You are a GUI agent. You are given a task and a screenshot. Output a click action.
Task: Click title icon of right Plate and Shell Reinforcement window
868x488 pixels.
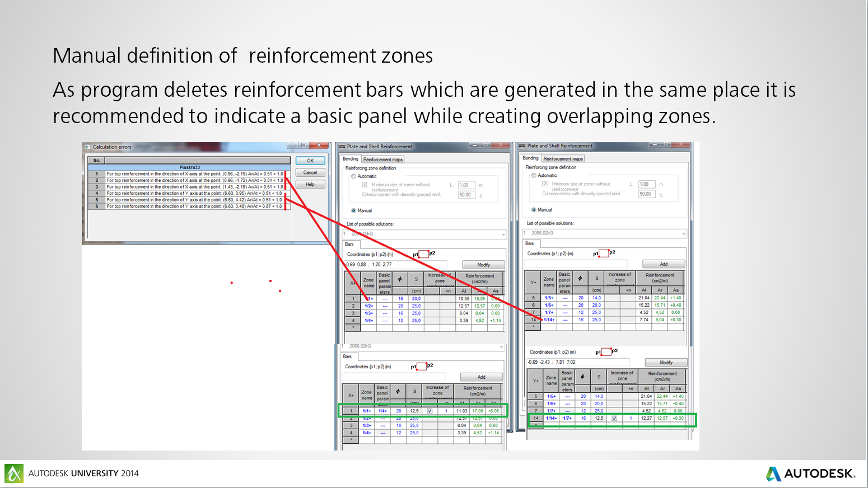pos(522,146)
